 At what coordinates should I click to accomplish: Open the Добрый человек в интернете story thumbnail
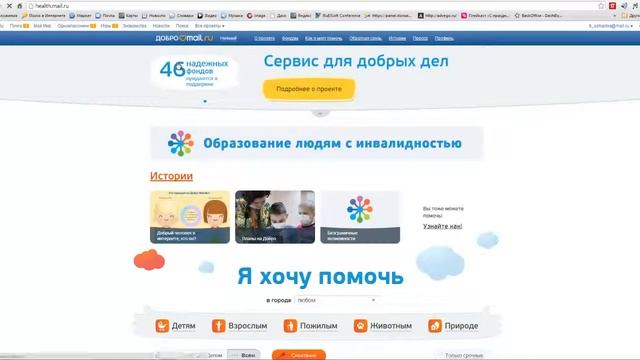(x=190, y=217)
